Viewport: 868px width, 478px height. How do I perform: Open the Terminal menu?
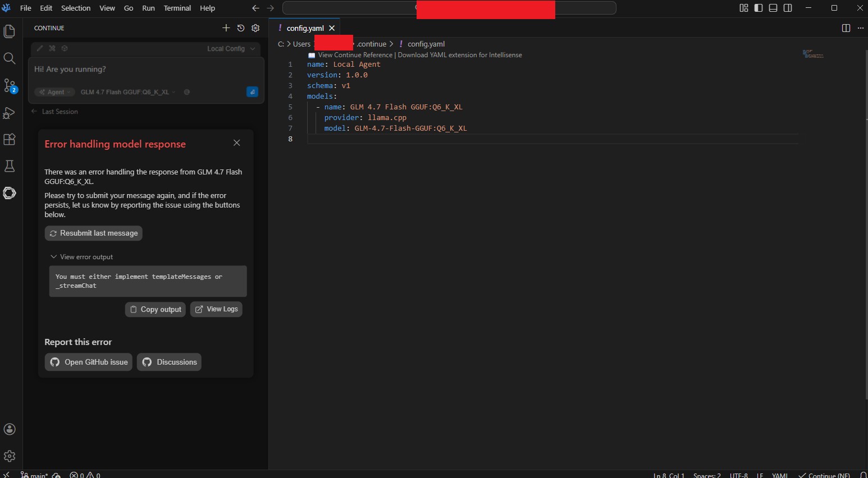177,8
